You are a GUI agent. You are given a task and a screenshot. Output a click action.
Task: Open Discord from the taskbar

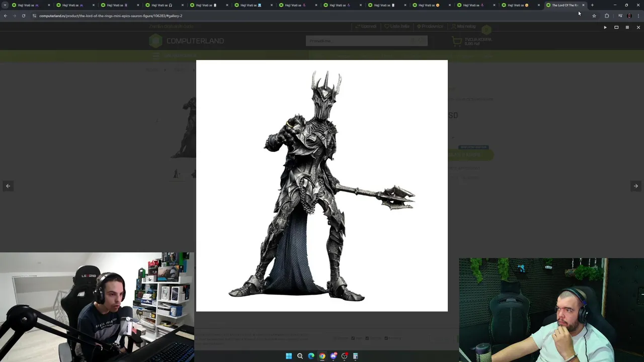point(333,356)
